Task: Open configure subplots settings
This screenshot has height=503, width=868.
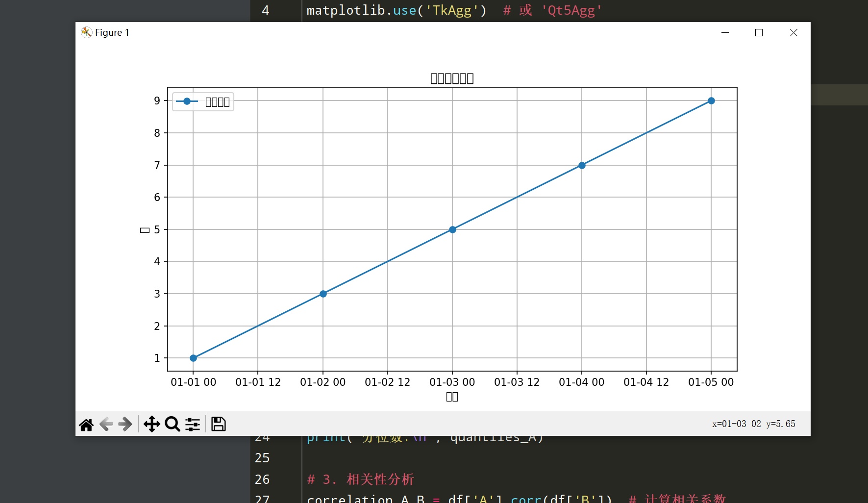Action: point(193,424)
